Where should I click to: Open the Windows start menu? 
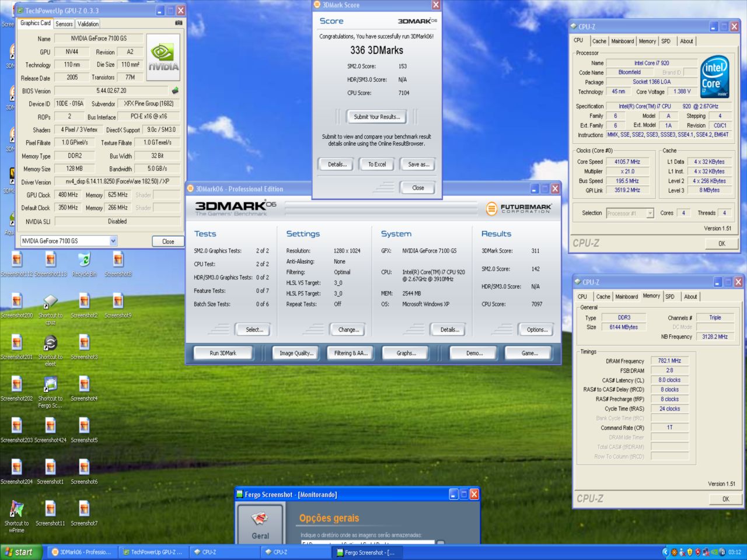(22, 552)
